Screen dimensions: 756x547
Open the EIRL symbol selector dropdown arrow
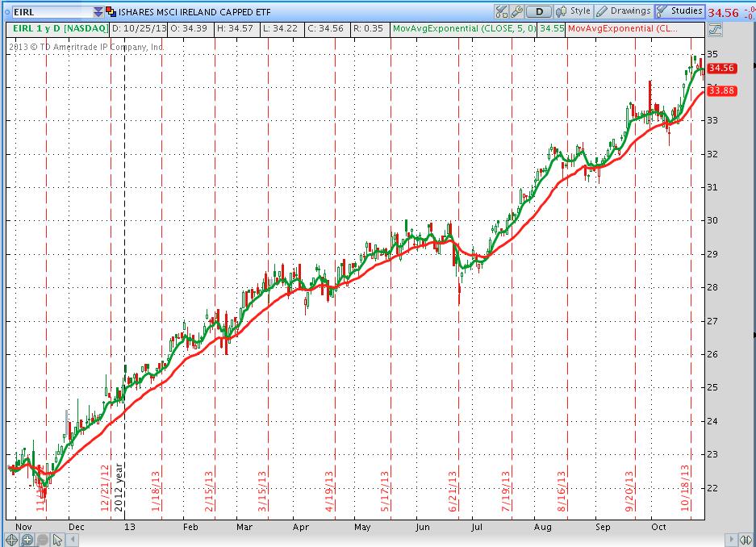pos(98,12)
